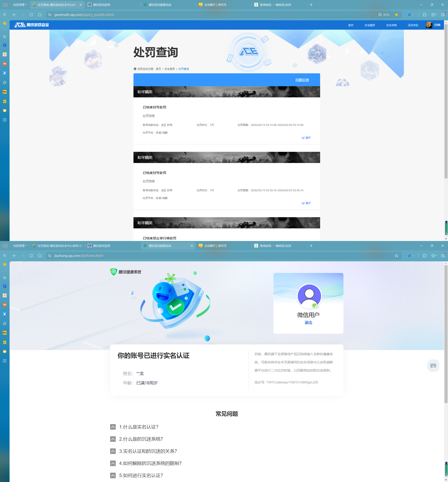Click the [注销] logout link
Viewport: 448px width, 482px height.
(437, 25)
